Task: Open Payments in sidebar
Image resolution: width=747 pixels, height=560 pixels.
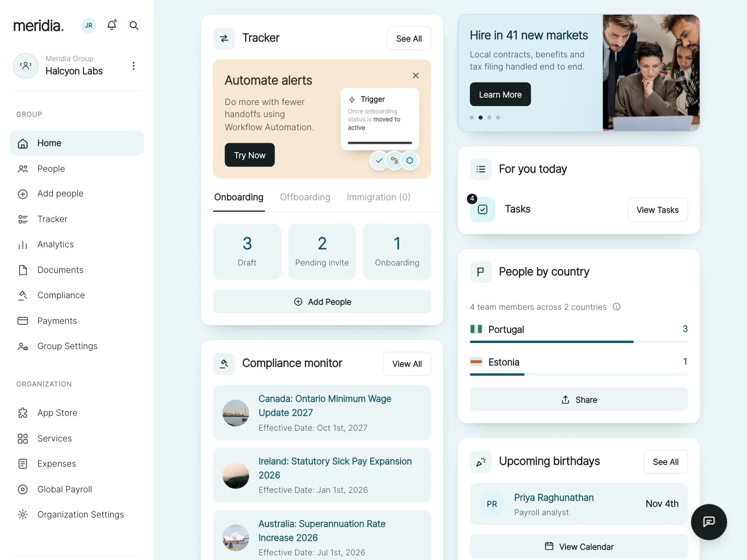Action: click(x=77, y=321)
